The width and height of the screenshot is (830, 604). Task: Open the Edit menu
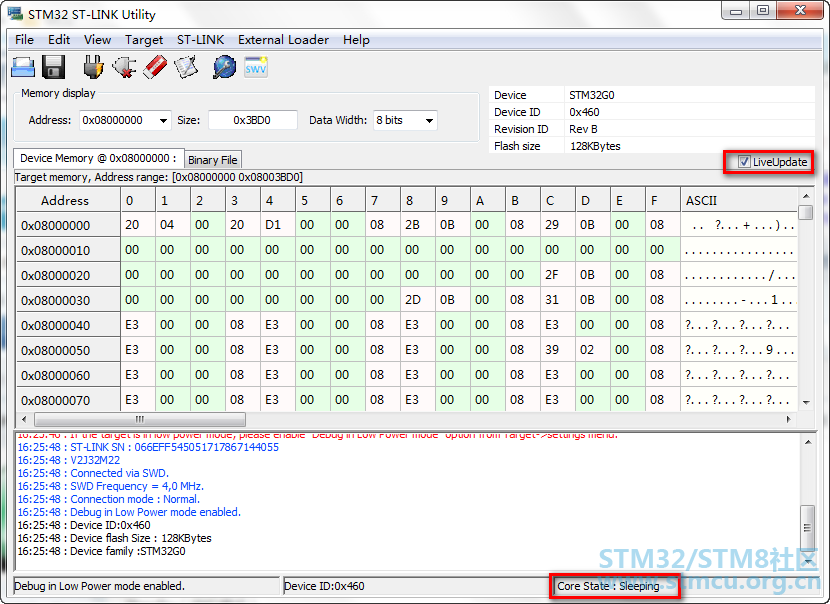59,40
